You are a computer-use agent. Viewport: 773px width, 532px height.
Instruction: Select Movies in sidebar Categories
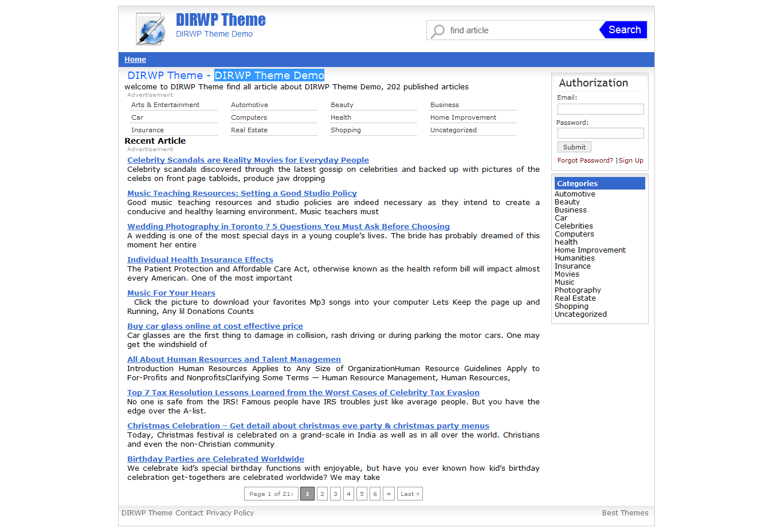coord(567,274)
